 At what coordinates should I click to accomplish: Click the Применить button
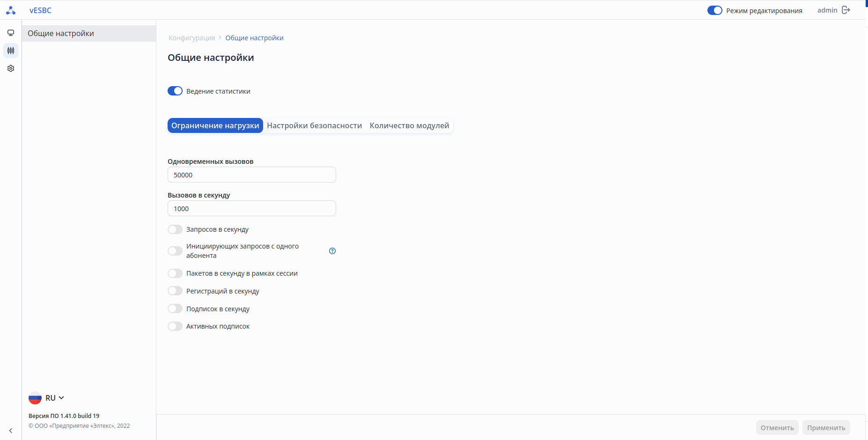coord(826,427)
